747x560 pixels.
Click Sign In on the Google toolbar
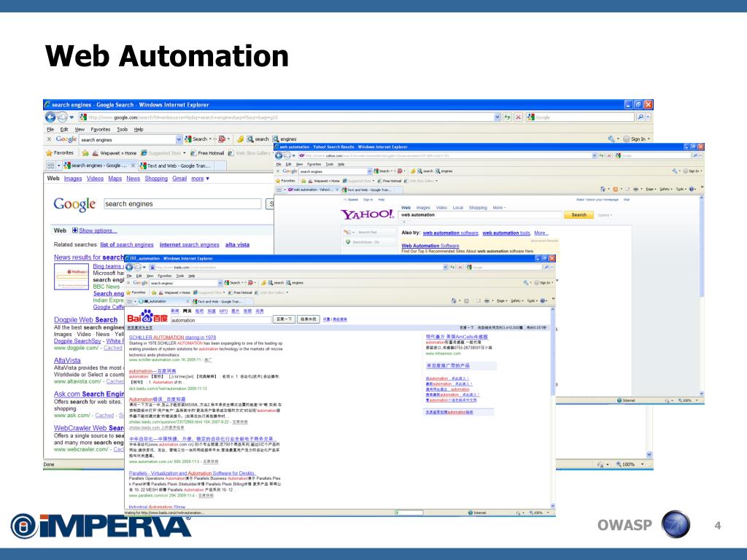[635, 139]
